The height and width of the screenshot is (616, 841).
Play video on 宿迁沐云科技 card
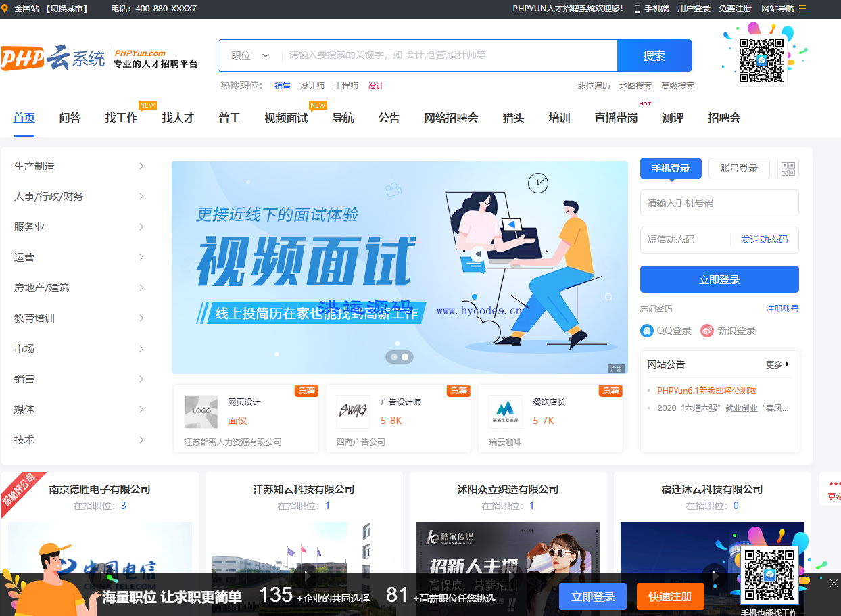[715, 575]
